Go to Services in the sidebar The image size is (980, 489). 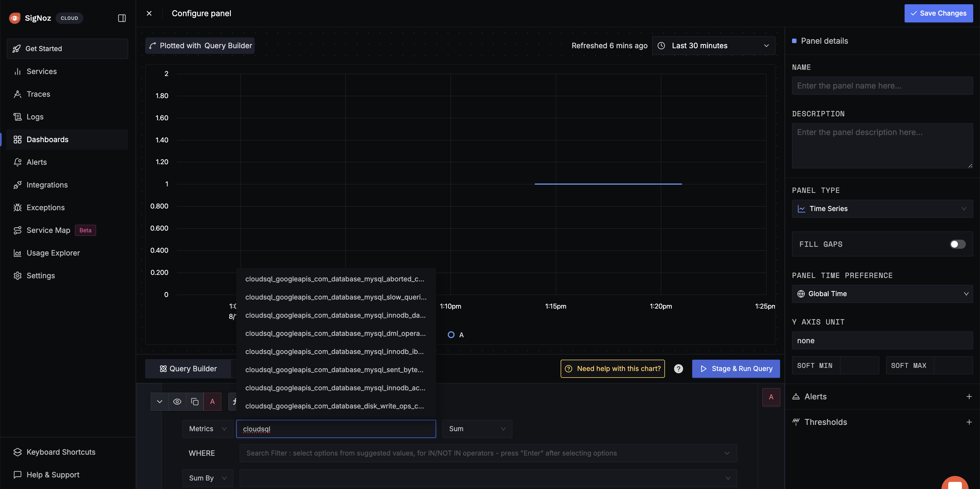point(67,71)
